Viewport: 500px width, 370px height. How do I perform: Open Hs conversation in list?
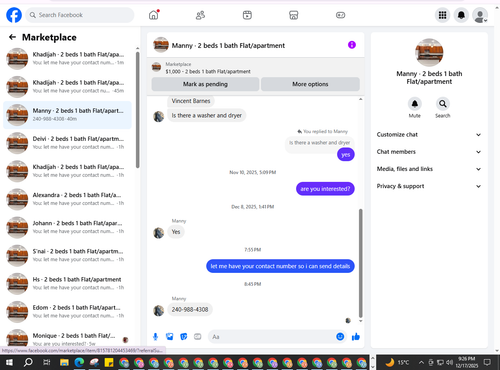tap(67, 284)
